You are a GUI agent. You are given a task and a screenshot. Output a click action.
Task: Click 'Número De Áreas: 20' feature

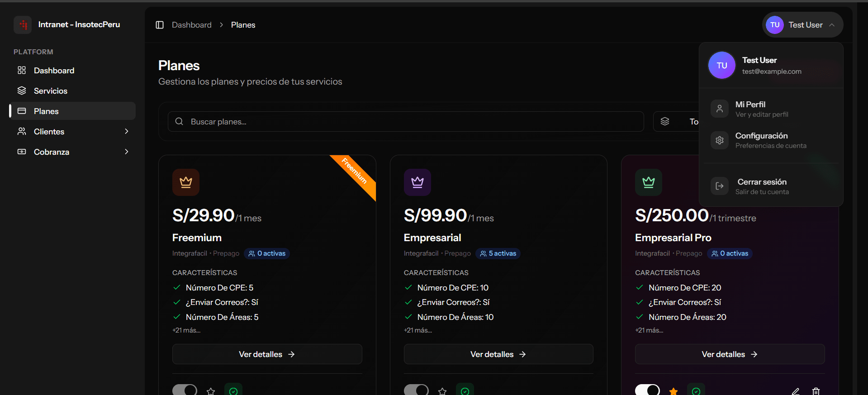pos(687,317)
